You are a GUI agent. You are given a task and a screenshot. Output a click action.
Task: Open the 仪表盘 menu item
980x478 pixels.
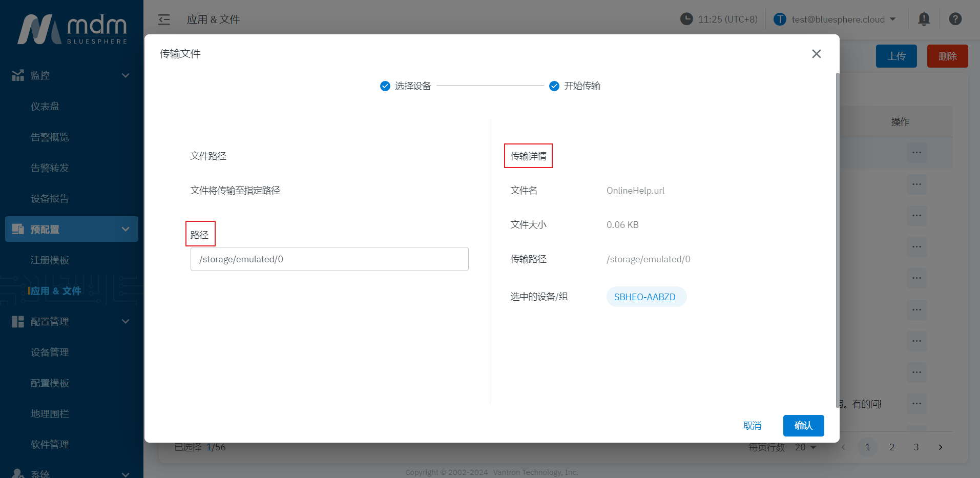coord(45,106)
